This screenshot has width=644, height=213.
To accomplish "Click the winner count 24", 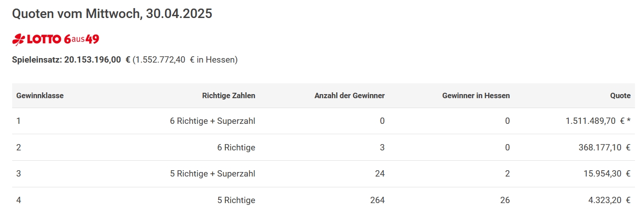I will coord(380,174).
